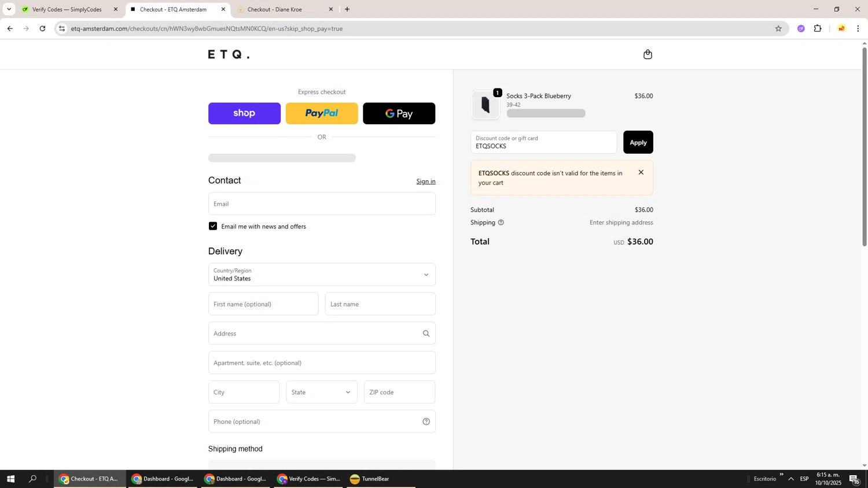Image resolution: width=868 pixels, height=488 pixels.
Task: Focus the First name field
Action: [x=263, y=304]
